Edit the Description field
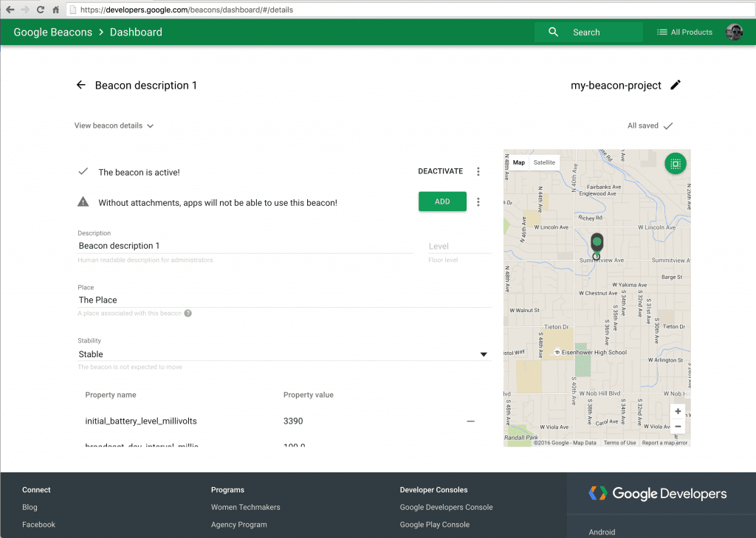 pyautogui.click(x=245, y=246)
